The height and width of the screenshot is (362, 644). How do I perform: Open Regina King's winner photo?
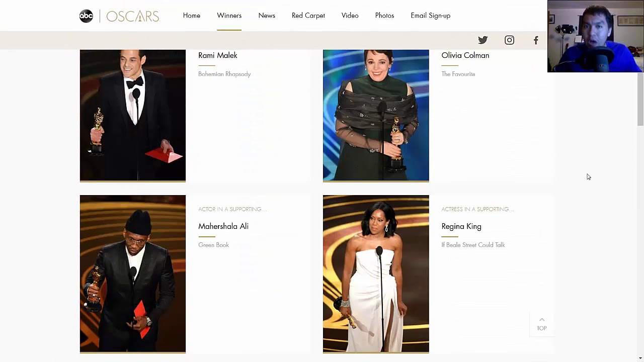[376, 274]
